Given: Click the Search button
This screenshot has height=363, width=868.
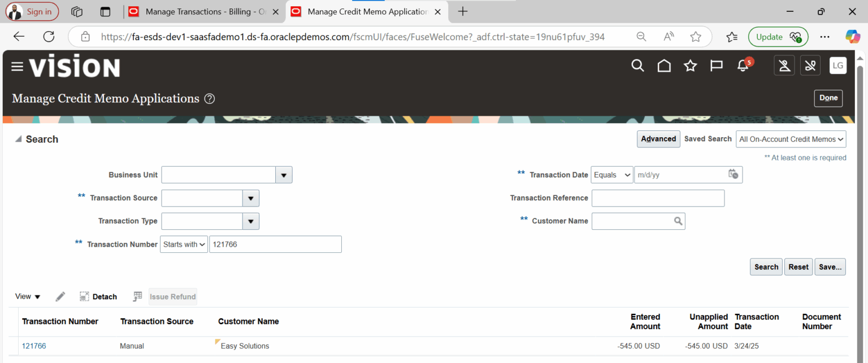Looking at the screenshot, I should pyautogui.click(x=766, y=266).
